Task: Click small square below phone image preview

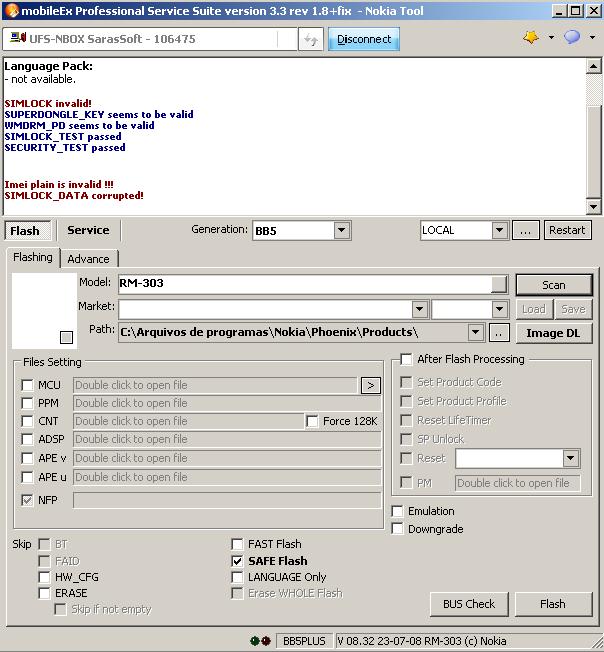Action: [x=66, y=337]
